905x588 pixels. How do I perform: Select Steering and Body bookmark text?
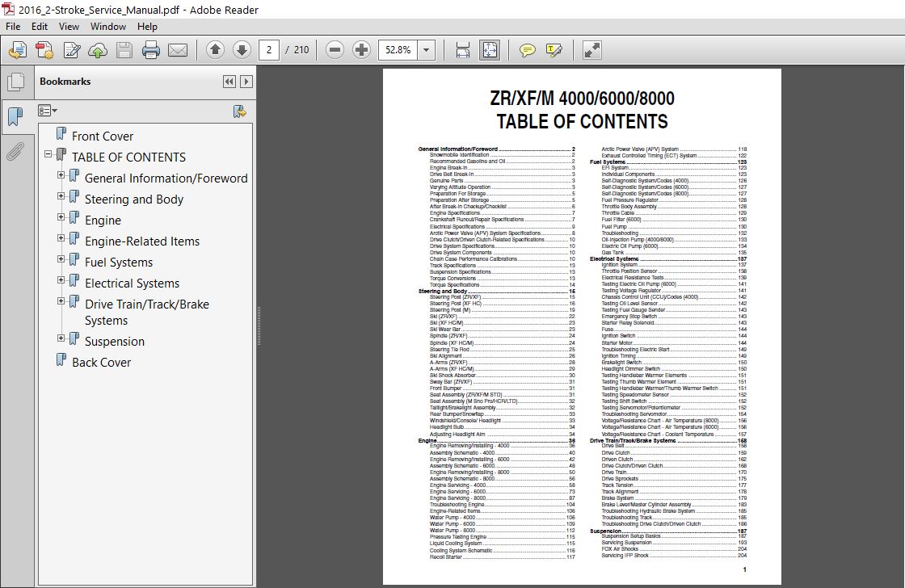tap(134, 199)
